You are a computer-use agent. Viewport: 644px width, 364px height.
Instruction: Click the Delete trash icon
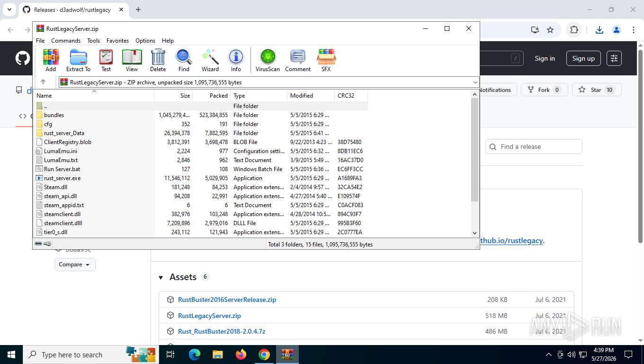(x=158, y=60)
